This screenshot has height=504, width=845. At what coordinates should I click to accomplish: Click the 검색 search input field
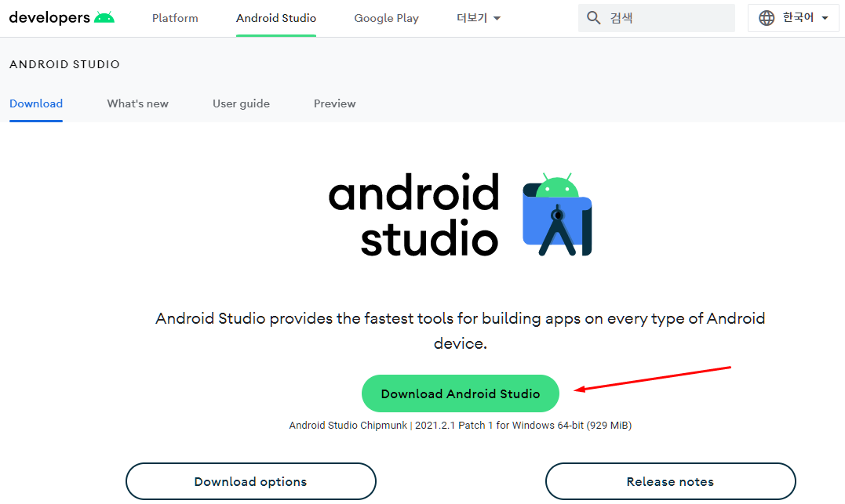(x=657, y=18)
